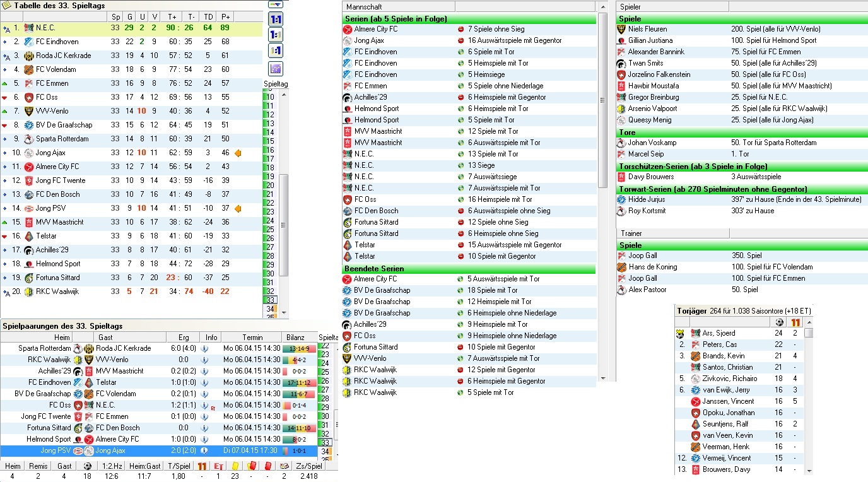This screenshot has width=868, height=482.
Task: Sort Torjäger list by goals ball icon
Action: 779,322
